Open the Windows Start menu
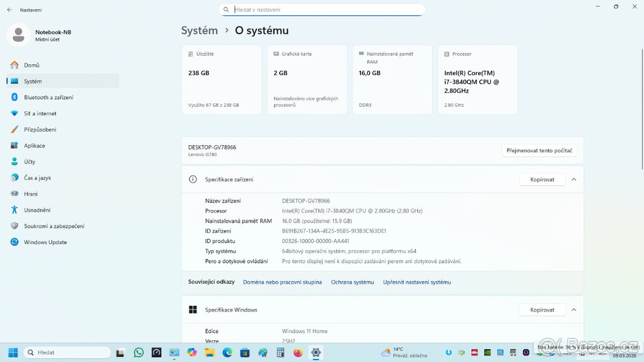 (13, 352)
